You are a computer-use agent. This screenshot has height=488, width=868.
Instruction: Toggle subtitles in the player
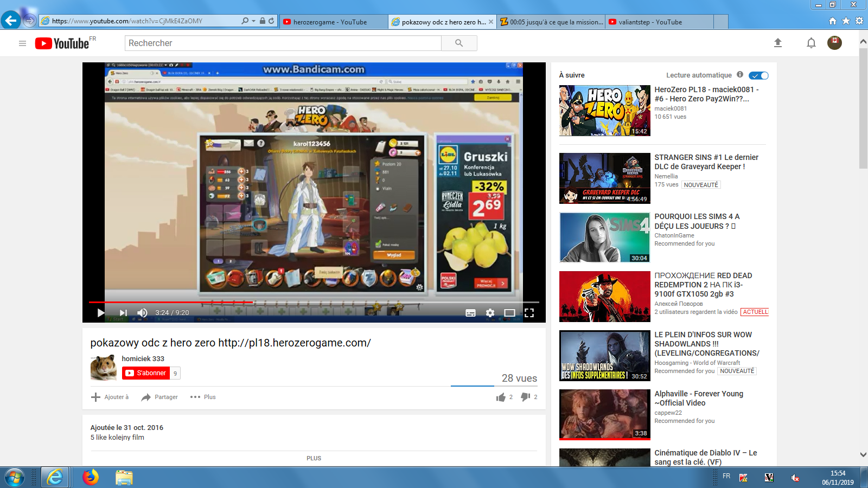pos(471,313)
